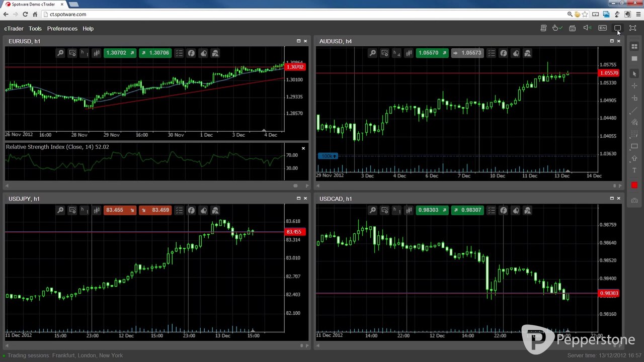This screenshot has height=362, width=644.
Task: Open the cTrader menu
Action: click(14, 29)
